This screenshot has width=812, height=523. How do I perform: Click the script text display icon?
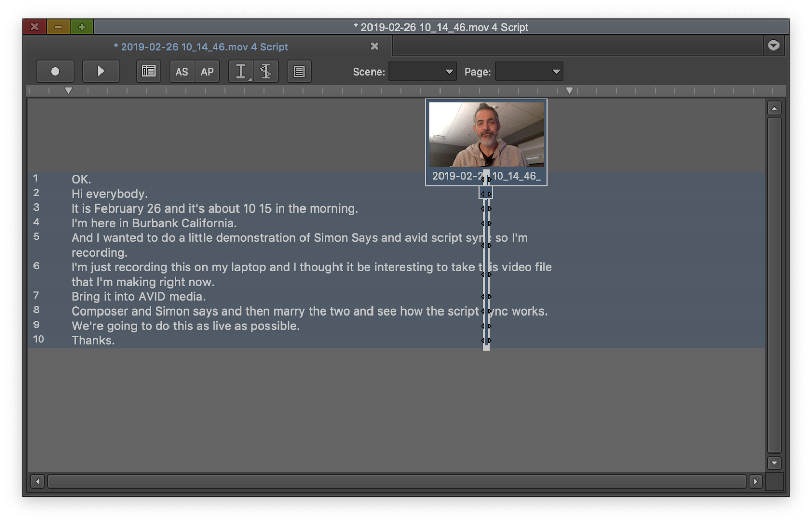pyautogui.click(x=299, y=71)
